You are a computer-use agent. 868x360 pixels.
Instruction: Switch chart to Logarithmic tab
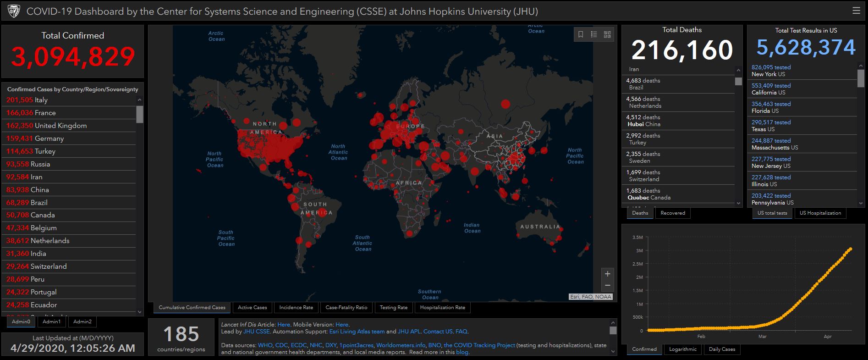pos(683,349)
